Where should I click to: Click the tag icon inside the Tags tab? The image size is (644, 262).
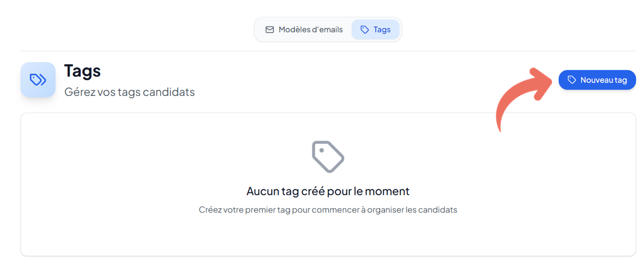pyautogui.click(x=364, y=30)
